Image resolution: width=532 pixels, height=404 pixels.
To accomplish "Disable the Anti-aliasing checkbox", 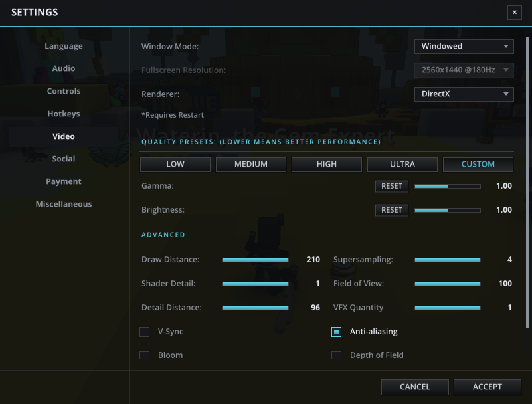I will [x=336, y=332].
